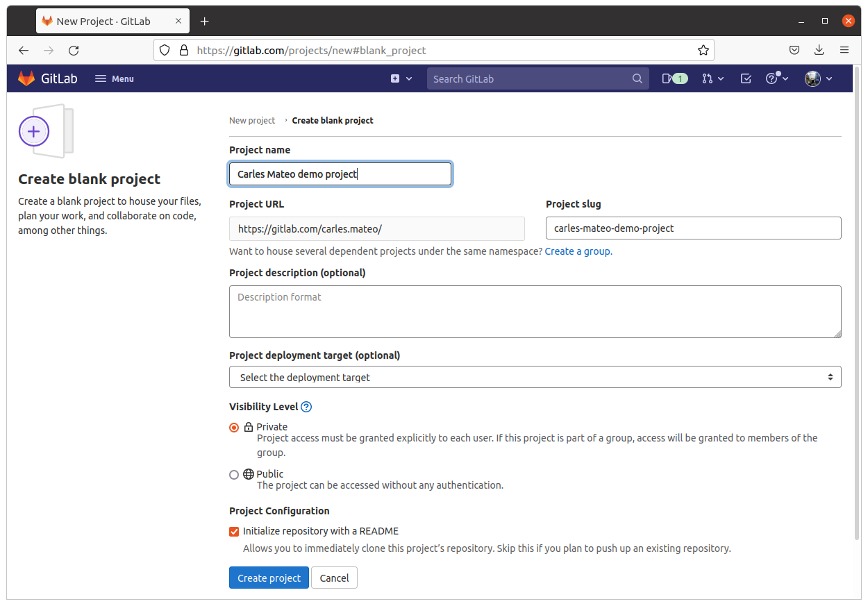Select the New Project · GitLab tab
This screenshot has width=868, height=606.
tap(112, 22)
